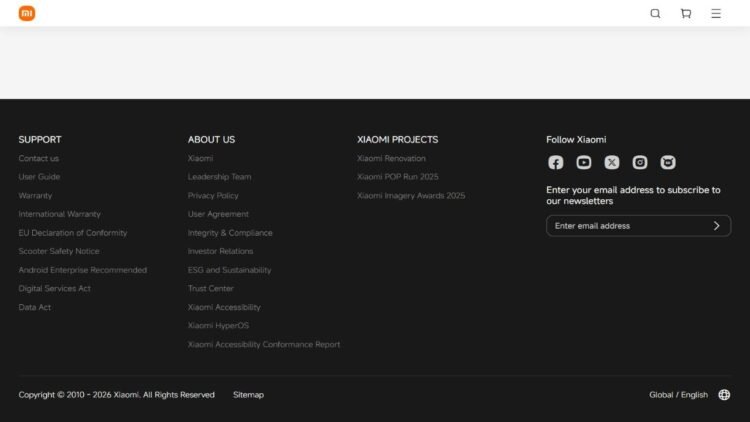The width and height of the screenshot is (750, 422).
Task: Open the hamburger menu icon
Action: click(716, 13)
